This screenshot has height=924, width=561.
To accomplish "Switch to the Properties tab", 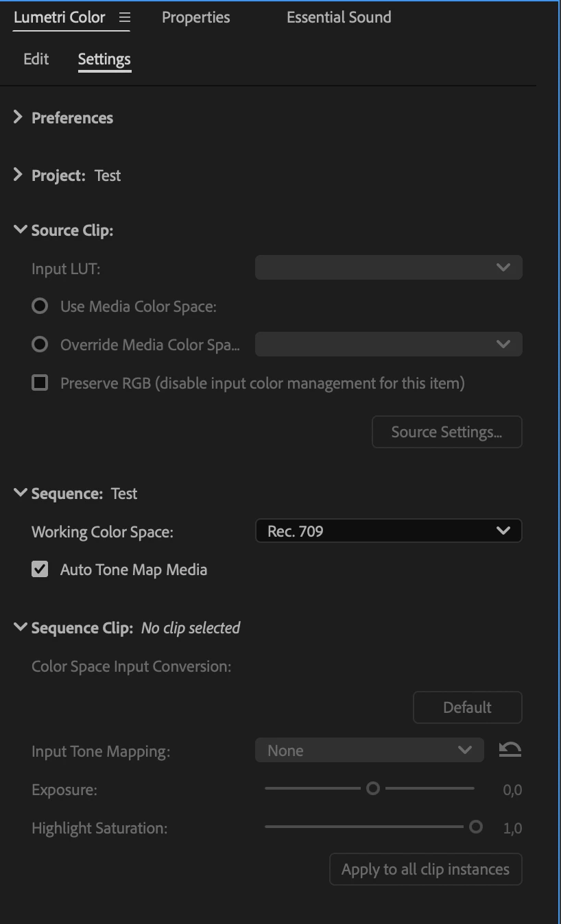I will pos(195,18).
